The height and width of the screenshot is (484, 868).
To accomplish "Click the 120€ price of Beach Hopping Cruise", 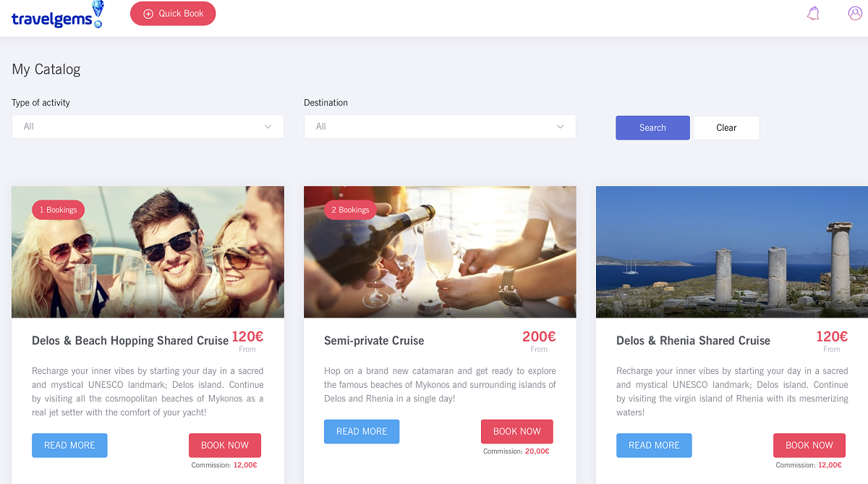I will (x=247, y=336).
